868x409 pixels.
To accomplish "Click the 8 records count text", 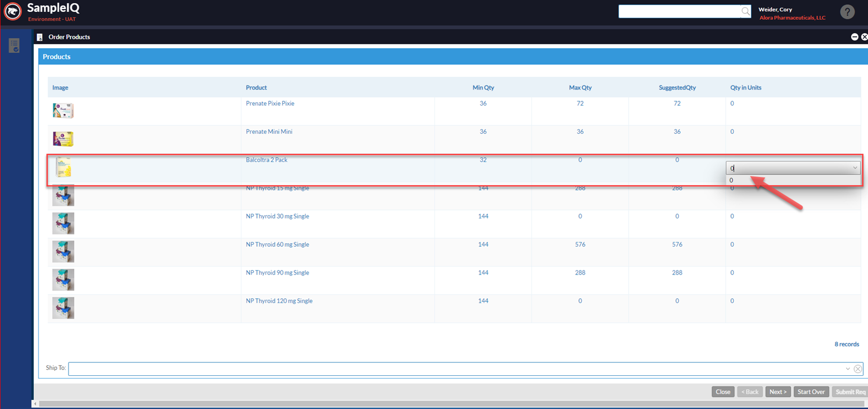I will click(x=847, y=344).
